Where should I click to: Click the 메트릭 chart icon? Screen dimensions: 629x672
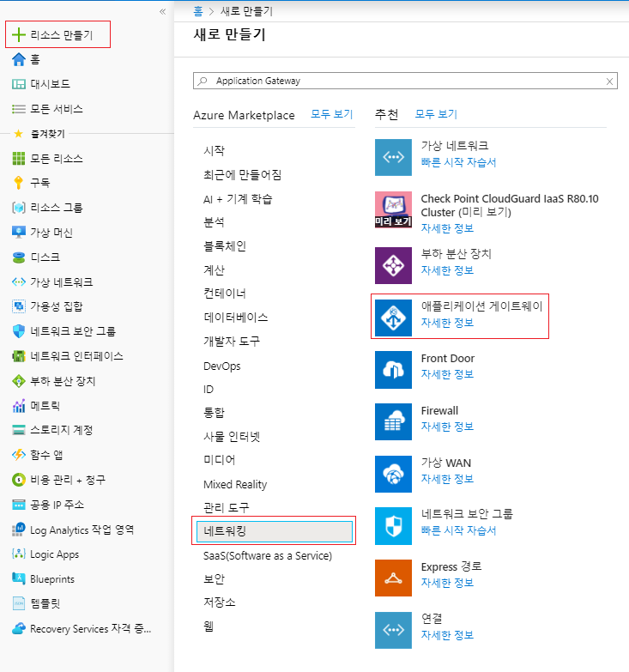click(18, 406)
